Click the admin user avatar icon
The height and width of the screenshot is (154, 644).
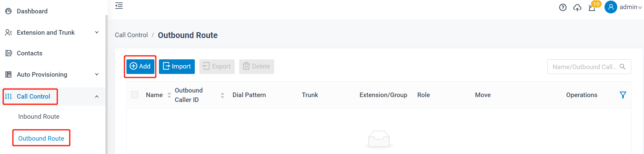tap(611, 7)
